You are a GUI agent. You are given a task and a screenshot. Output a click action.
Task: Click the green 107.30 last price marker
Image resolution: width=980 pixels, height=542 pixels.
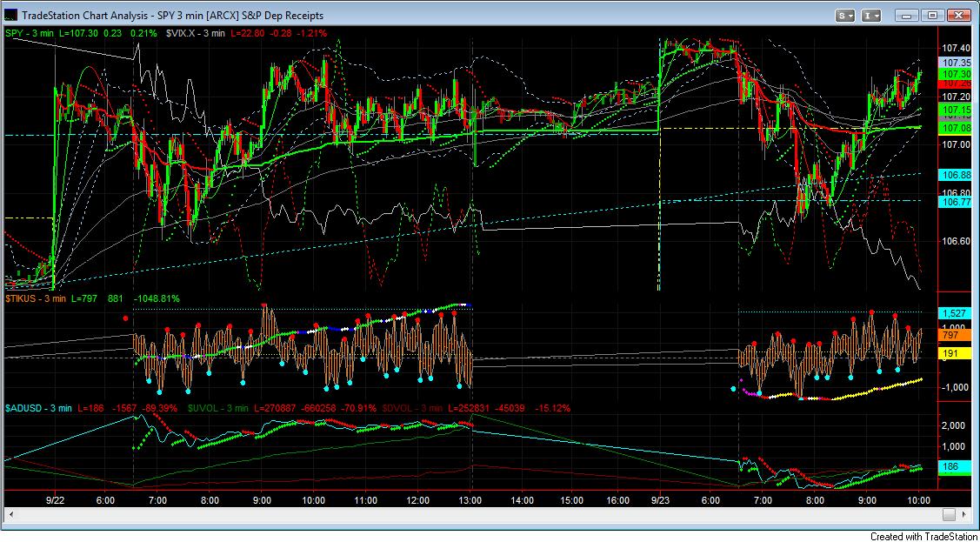(x=956, y=74)
